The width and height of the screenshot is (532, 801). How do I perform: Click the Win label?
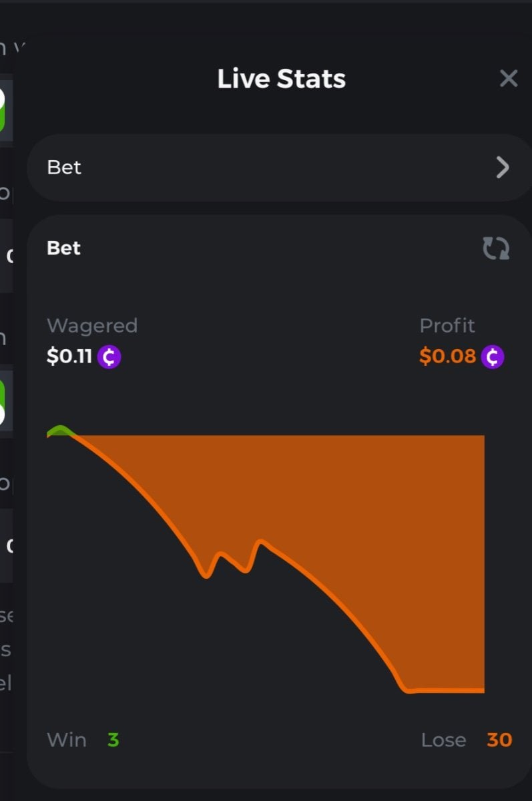pyautogui.click(x=67, y=740)
